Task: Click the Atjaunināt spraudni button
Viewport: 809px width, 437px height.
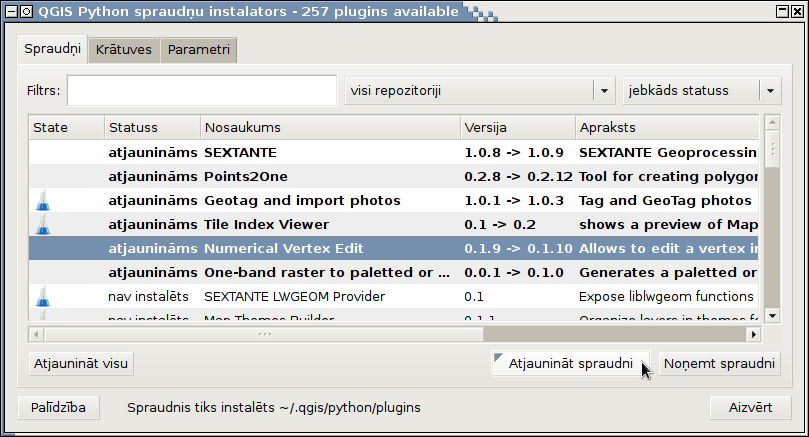Action: pos(571,364)
